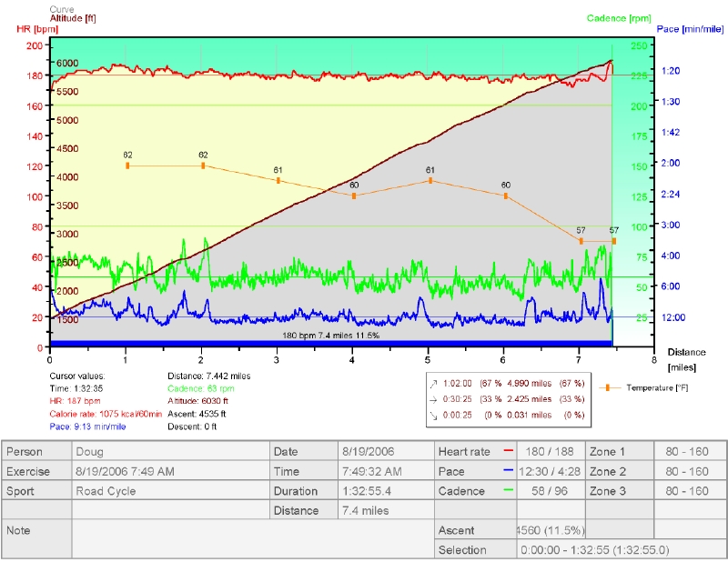Click the flat arrow icon beside 0:30:25

coord(434,399)
